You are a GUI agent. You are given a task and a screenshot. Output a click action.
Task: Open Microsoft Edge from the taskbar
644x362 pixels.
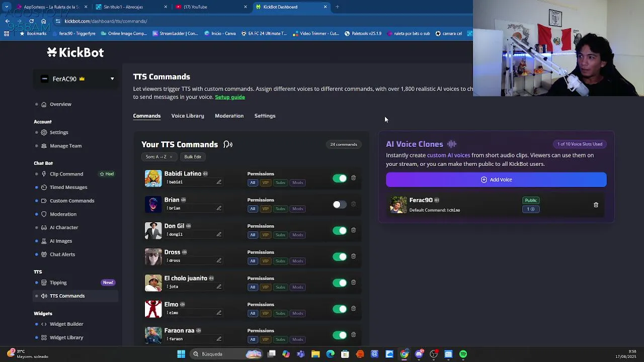(x=330, y=354)
